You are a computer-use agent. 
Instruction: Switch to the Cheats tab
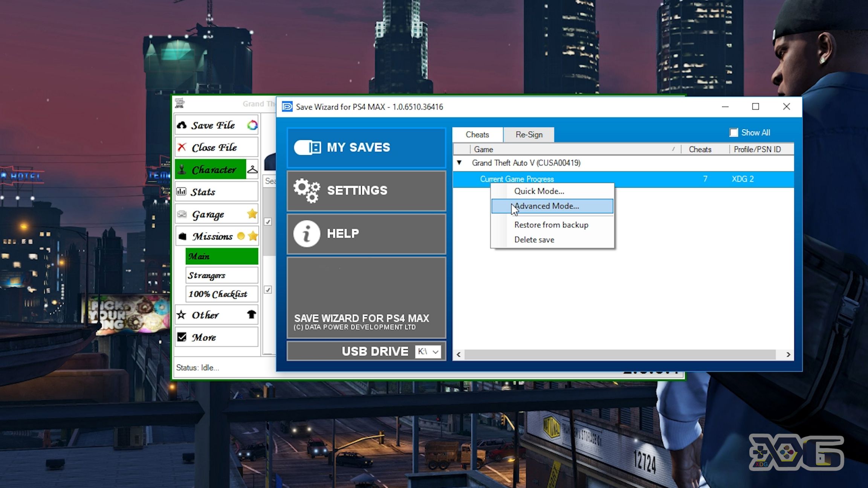tap(477, 134)
